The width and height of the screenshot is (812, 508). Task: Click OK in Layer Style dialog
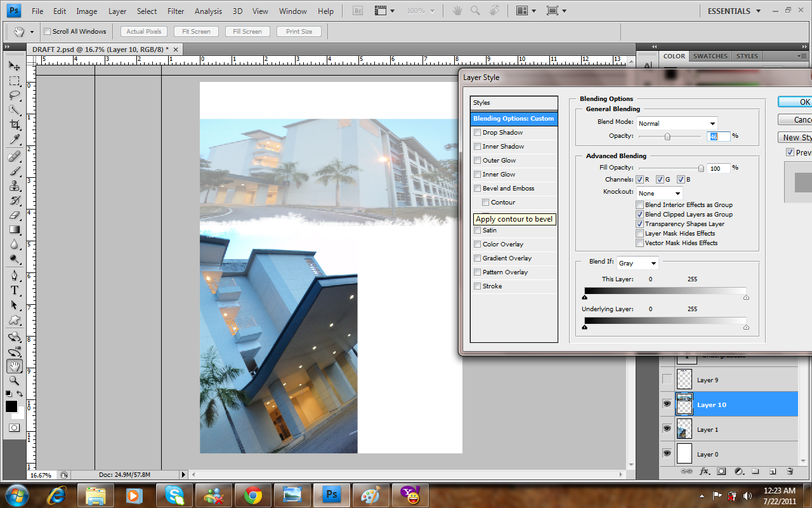click(796, 102)
